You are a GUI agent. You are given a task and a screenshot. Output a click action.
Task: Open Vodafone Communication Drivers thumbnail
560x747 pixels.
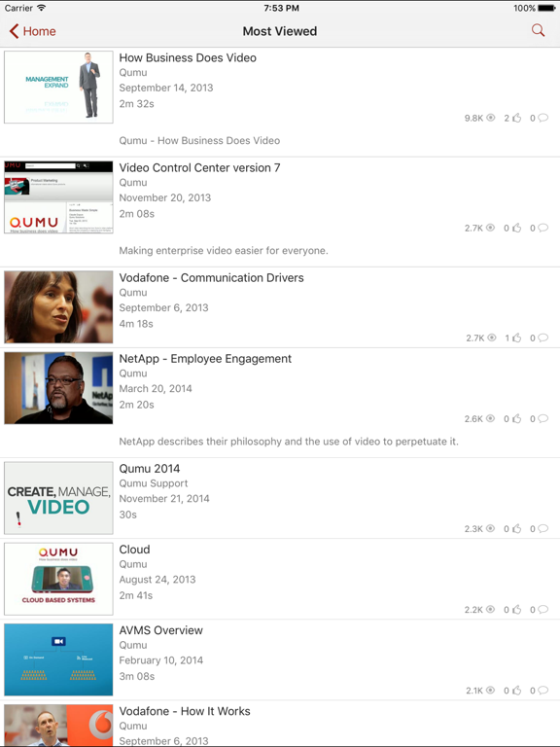tap(58, 307)
